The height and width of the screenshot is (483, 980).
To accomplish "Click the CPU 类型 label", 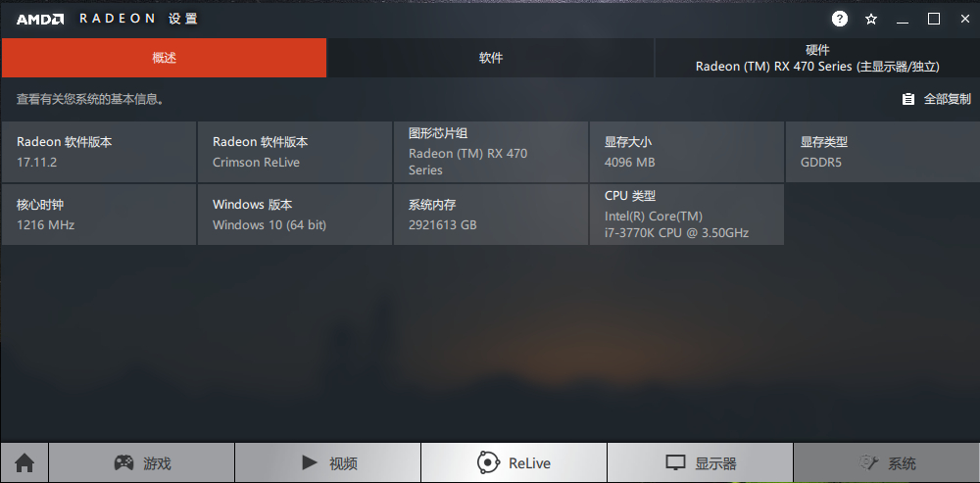I will (x=630, y=196).
